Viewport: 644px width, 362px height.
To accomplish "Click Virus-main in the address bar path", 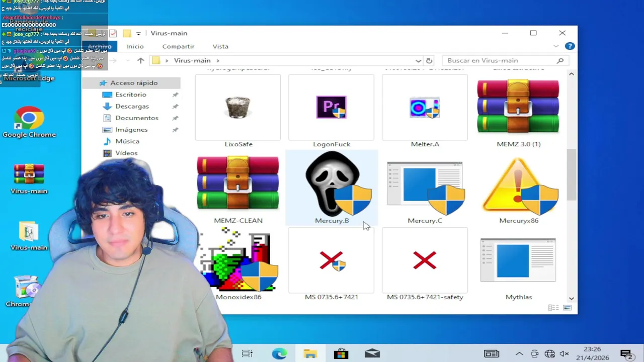I will pyautogui.click(x=192, y=60).
